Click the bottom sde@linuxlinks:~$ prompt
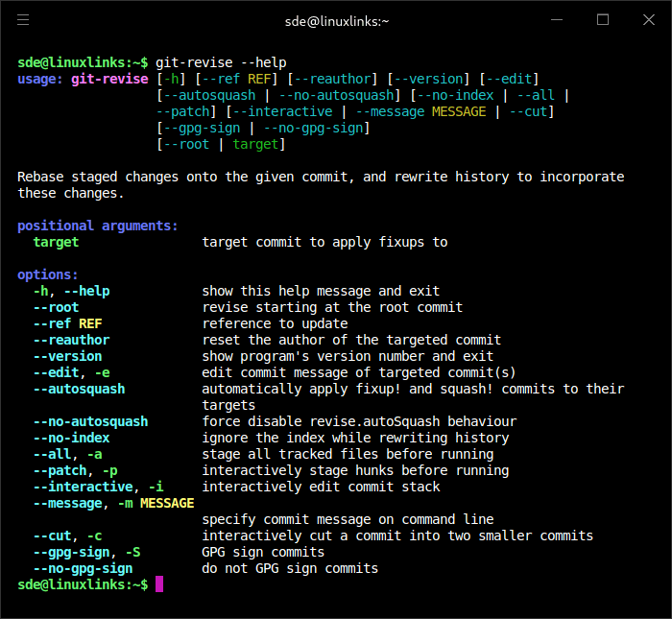This screenshot has width=672, height=619. (x=83, y=585)
